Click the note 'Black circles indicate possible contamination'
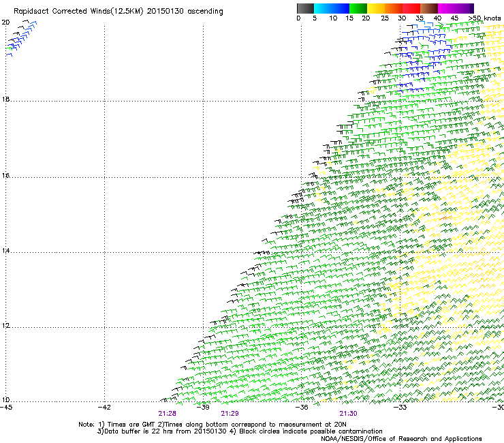 point(311,431)
